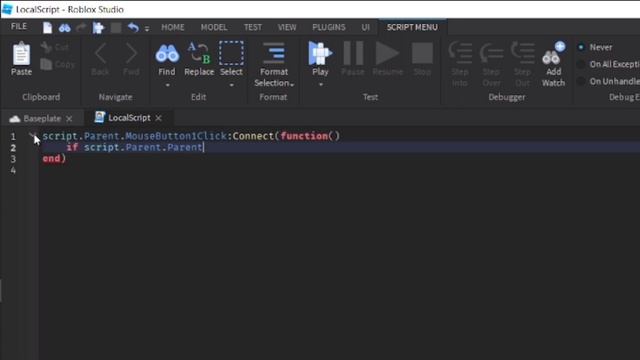The height and width of the screenshot is (360, 640).
Task: Click the redo arrow in quick access bar
Action: click(81, 28)
